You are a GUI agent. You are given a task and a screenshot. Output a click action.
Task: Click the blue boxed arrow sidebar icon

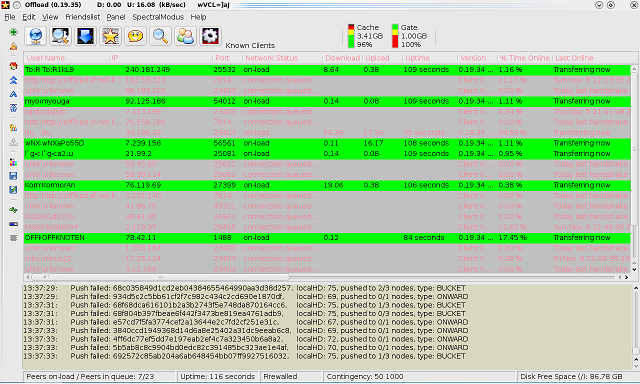13,108
